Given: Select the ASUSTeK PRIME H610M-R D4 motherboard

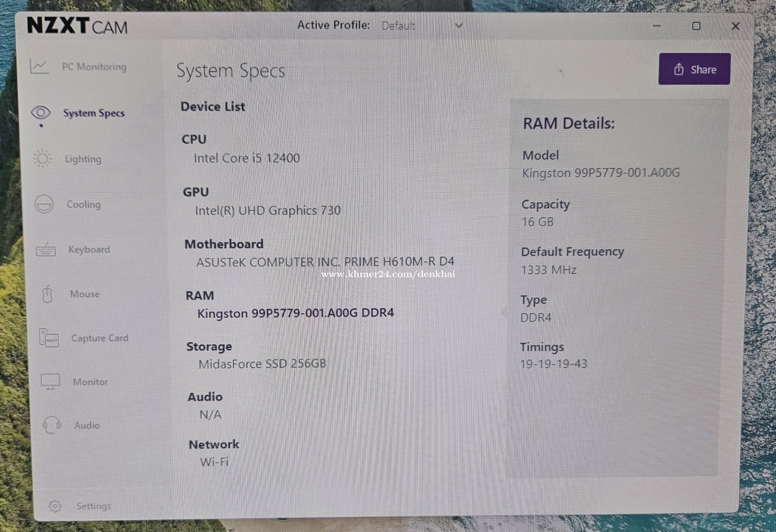Looking at the screenshot, I should [325, 262].
